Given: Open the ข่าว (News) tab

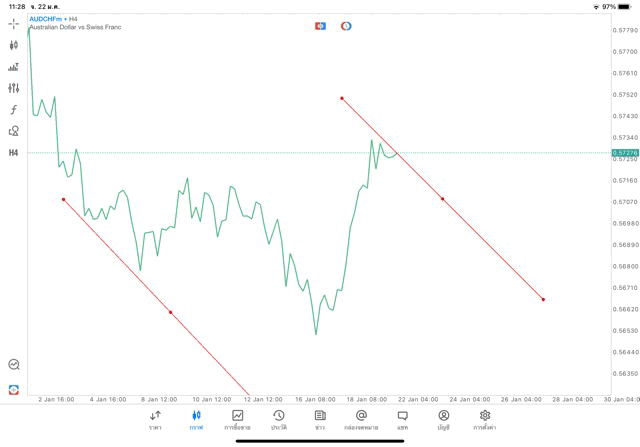Looking at the screenshot, I should click(x=320, y=420).
